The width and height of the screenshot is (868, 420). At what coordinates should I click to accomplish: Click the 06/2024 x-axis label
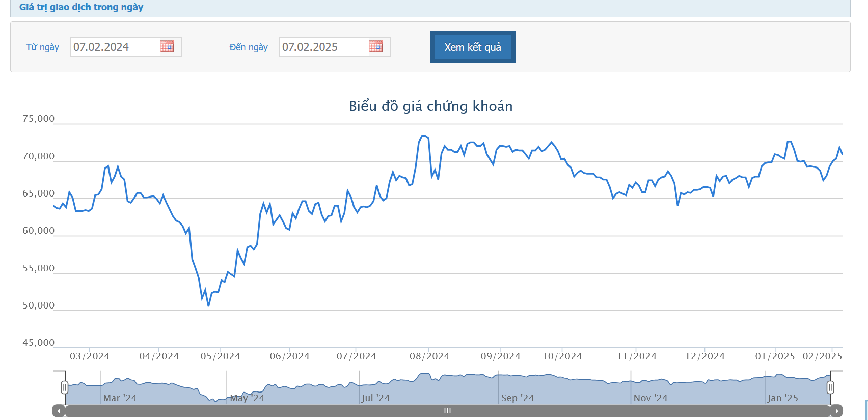289,356
